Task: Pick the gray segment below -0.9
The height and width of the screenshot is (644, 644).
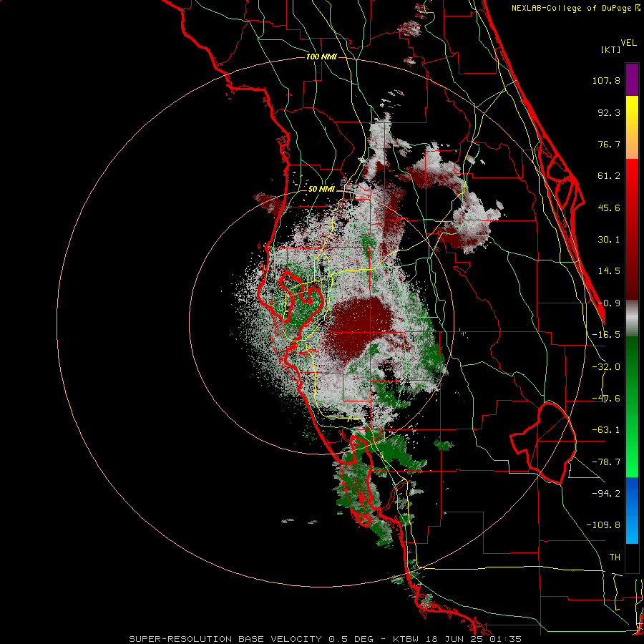Action: (x=632, y=318)
